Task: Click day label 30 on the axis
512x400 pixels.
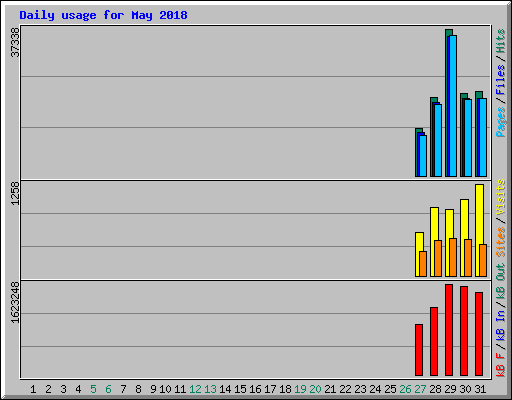Action: coord(465,389)
